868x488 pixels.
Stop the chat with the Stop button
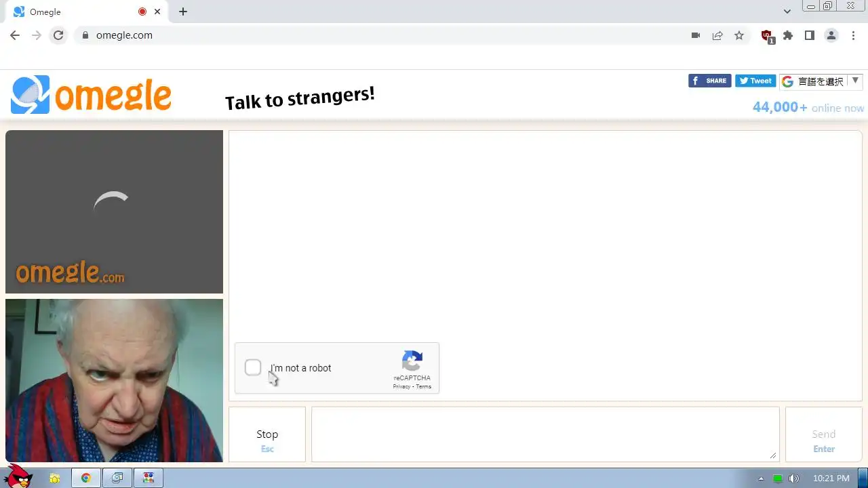[267, 434]
